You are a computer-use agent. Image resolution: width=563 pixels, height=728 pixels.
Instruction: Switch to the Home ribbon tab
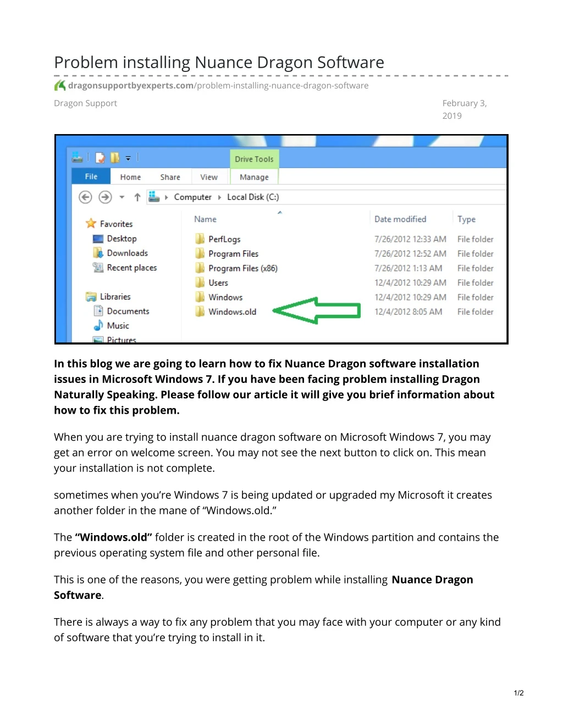pyautogui.click(x=130, y=177)
